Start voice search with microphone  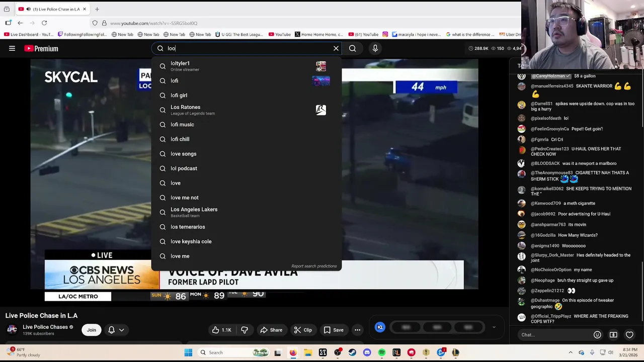[375, 48]
